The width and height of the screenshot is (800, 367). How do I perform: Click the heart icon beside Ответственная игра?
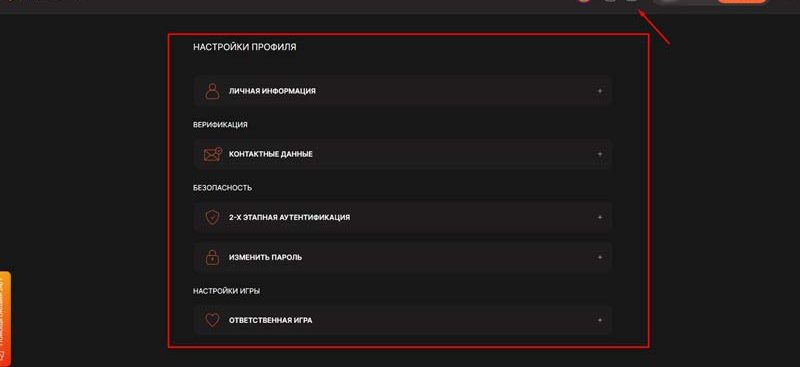(212, 321)
